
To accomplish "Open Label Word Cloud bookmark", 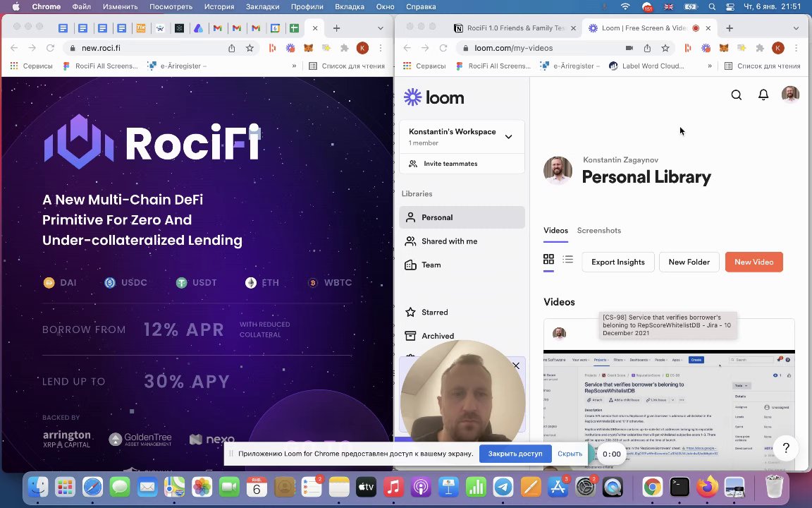I will click(647, 66).
